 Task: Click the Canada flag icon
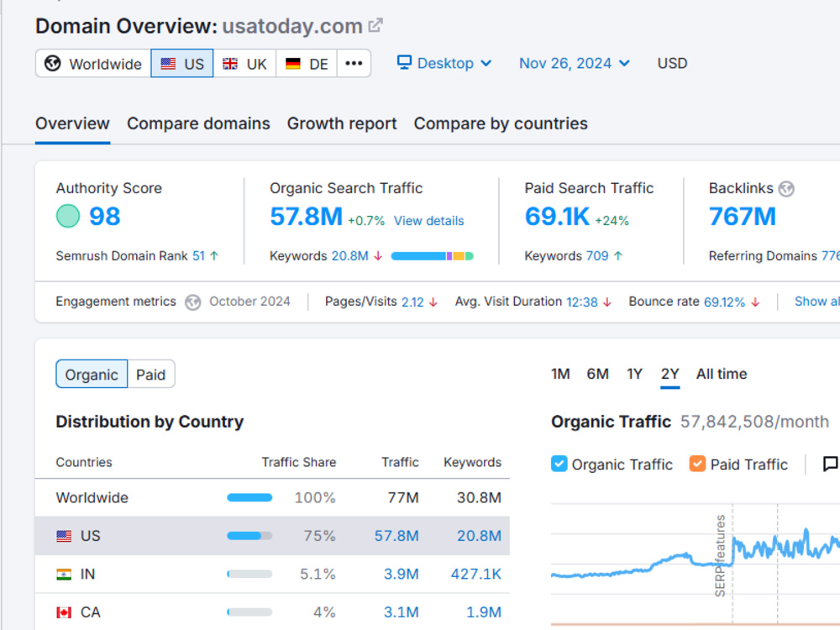[x=64, y=612]
